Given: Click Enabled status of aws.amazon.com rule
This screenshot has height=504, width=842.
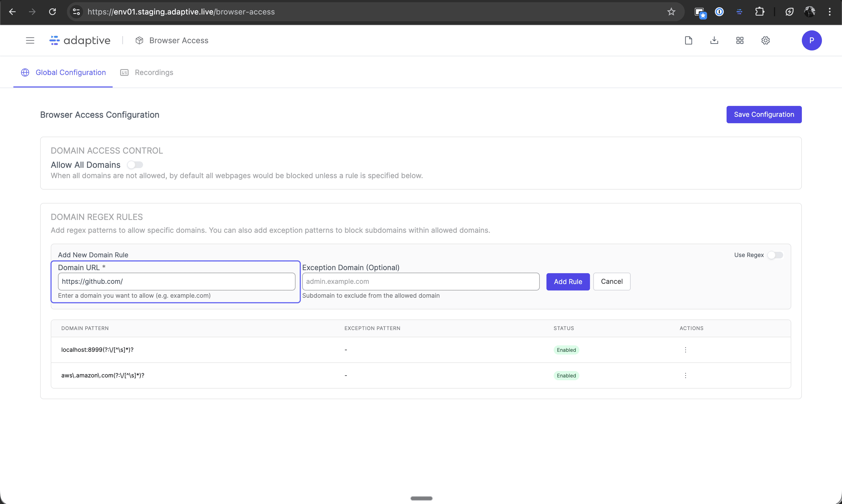Looking at the screenshot, I should (566, 375).
